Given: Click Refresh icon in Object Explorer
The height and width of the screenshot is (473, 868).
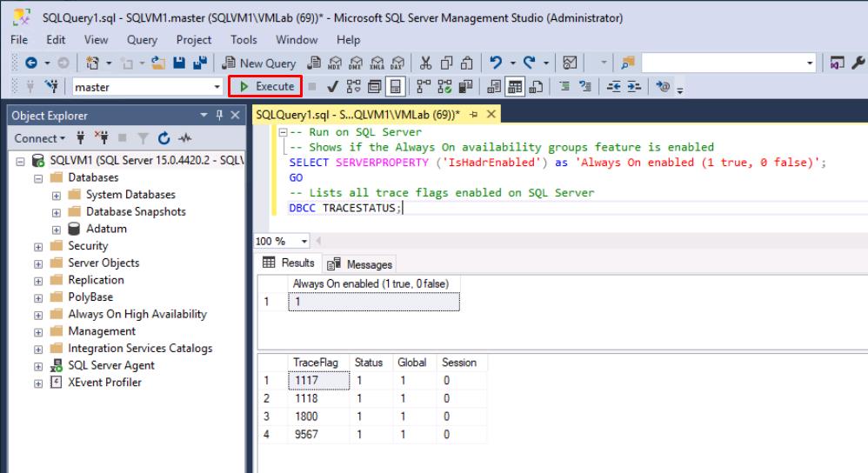Looking at the screenshot, I should point(164,138).
